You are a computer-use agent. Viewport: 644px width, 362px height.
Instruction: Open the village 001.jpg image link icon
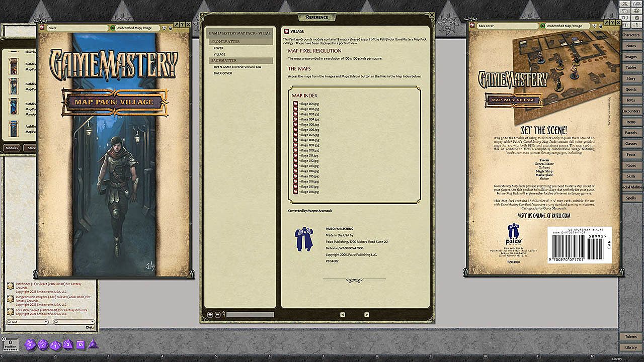coord(296,104)
